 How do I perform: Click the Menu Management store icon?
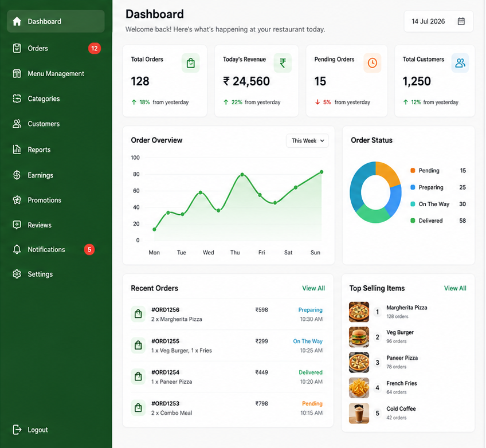click(x=17, y=73)
